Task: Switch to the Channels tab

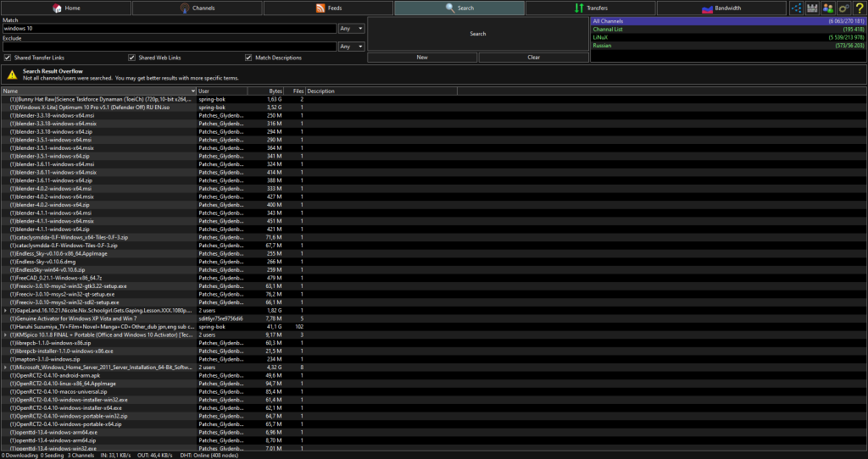Action: [x=197, y=8]
